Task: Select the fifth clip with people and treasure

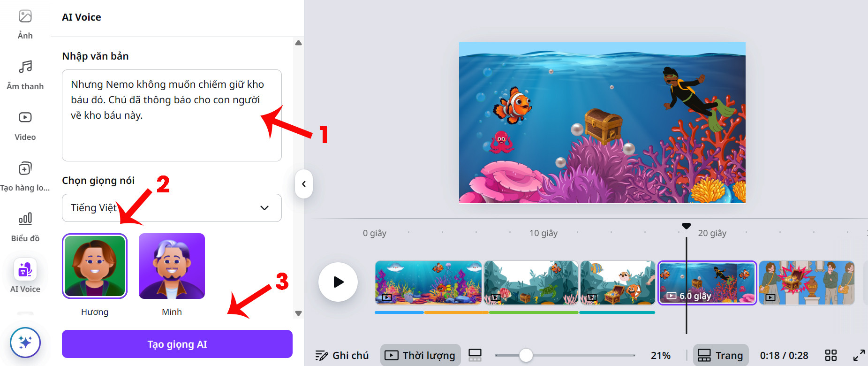Action: [807, 283]
